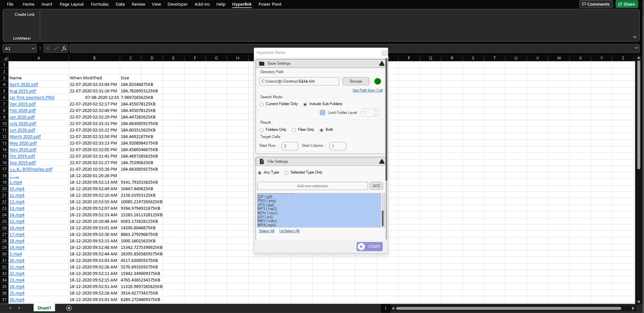Open the Name Box dropdown
The image size is (644, 313).
point(33,48)
